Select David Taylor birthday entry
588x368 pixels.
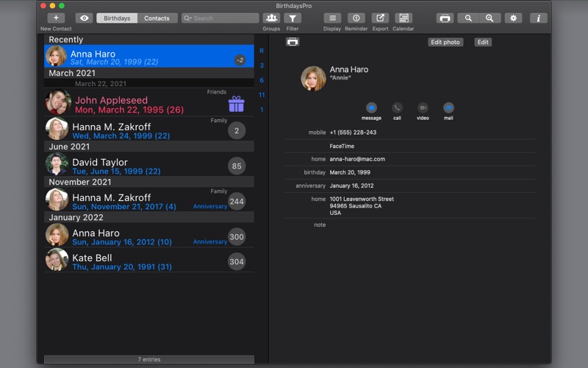pyautogui.click(x=149, y=164)
